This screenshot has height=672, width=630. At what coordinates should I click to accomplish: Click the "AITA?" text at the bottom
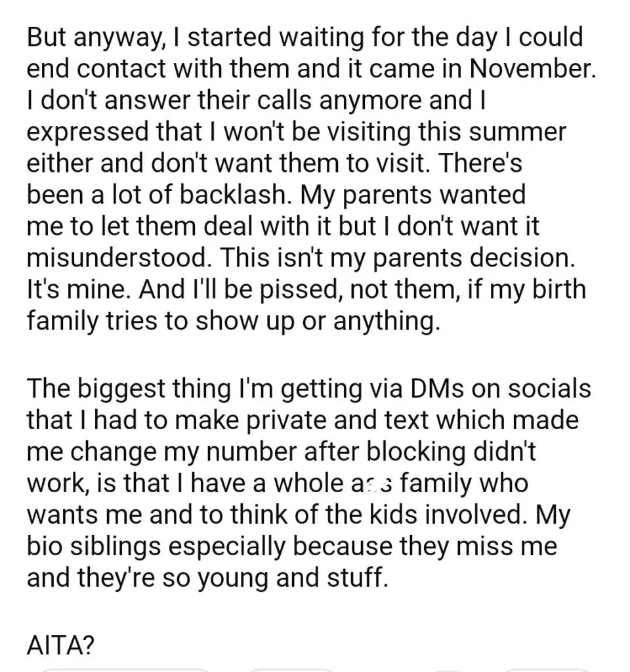[x=60, y=644]
